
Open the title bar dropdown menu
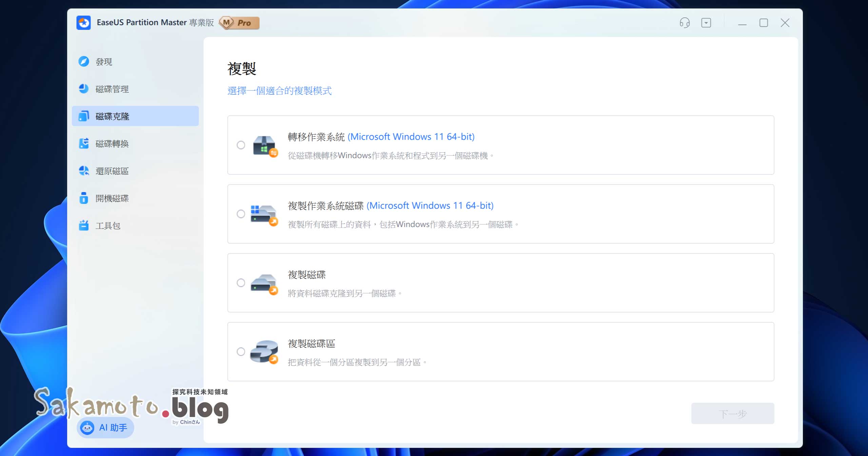click(x=706, y=23)
